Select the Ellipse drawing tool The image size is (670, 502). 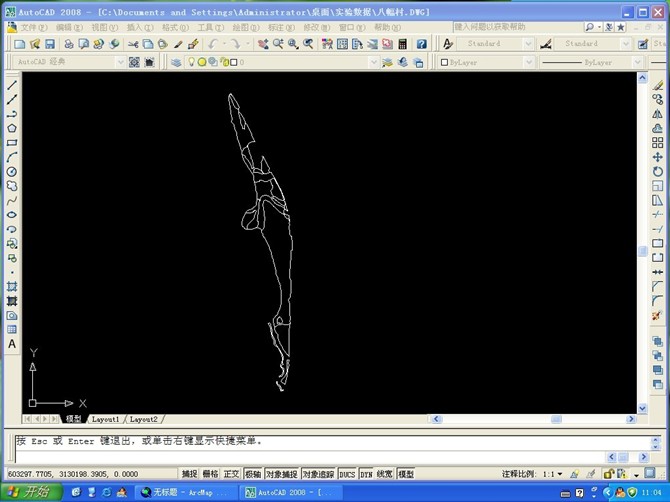click(x=12, y=215)
